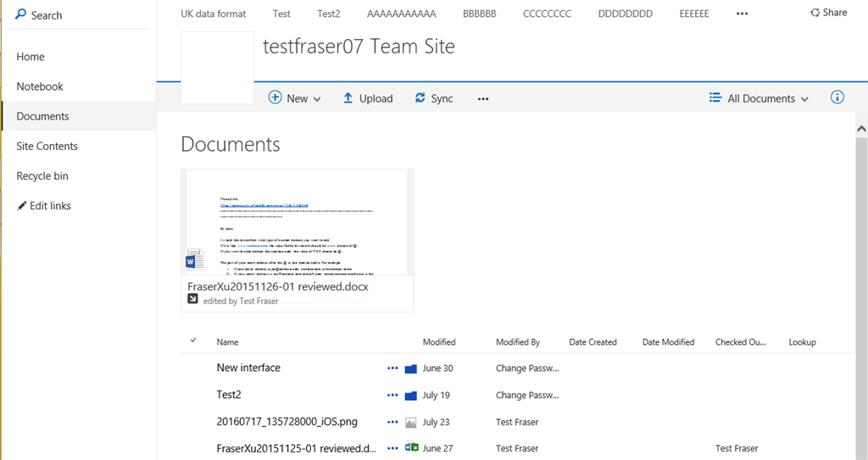Open Notebook in the sidebar

click(40, 86)
